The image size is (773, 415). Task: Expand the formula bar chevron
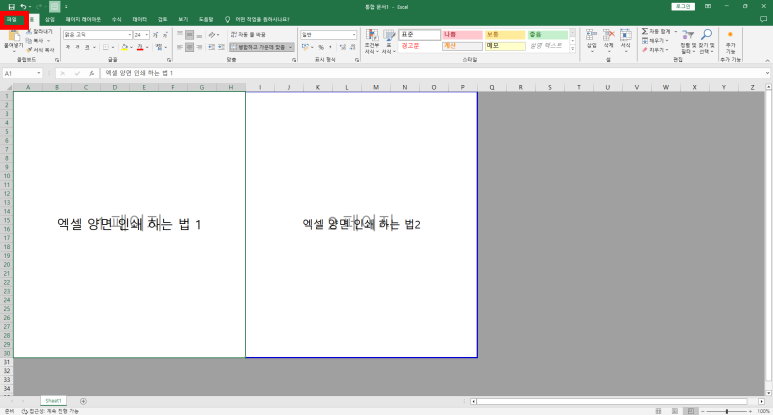tap(767, 73)
